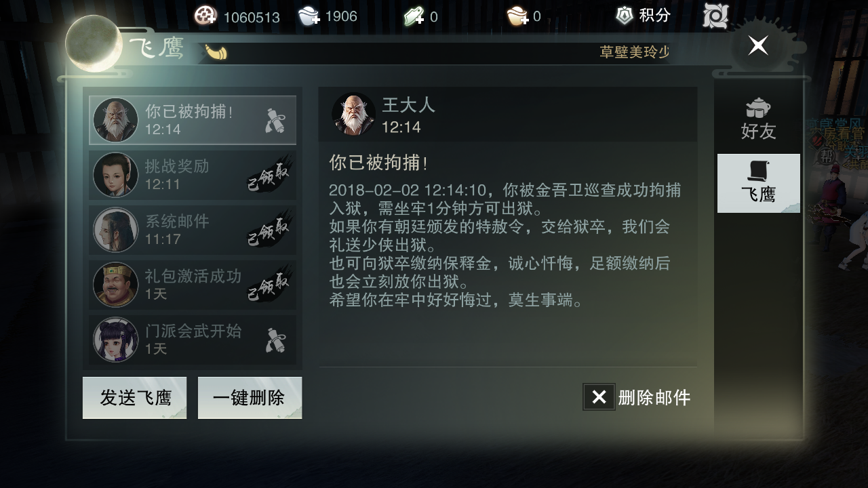Tap the scroll icon on 门派会武开始 mail
The width and height of the screenshot is (868, 488).
275,340
